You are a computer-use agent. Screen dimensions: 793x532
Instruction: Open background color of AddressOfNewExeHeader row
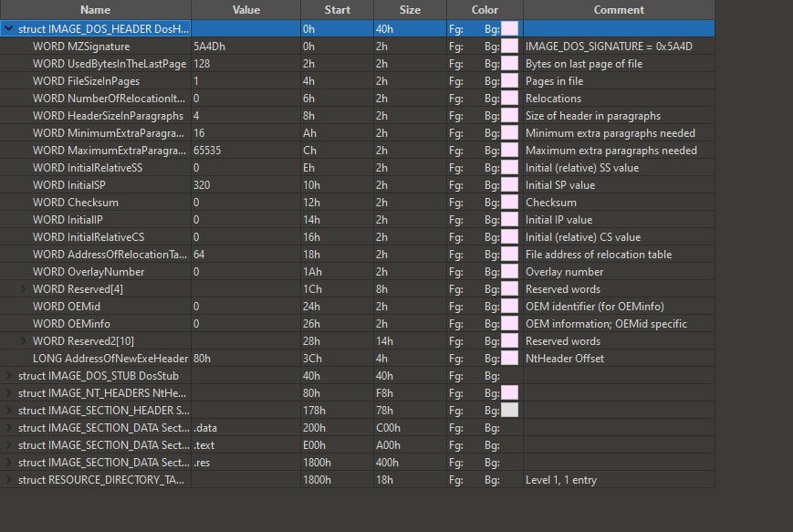point(509,358)
